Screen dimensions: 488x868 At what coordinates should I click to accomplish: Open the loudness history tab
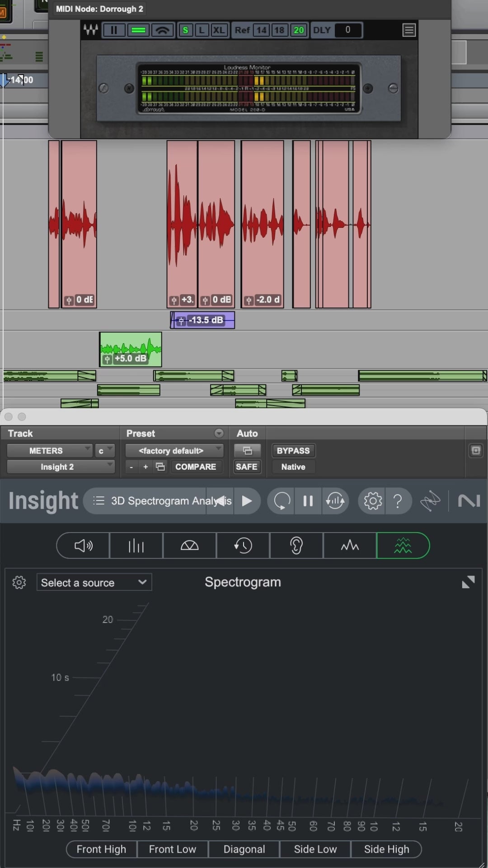tap(243, 546)
